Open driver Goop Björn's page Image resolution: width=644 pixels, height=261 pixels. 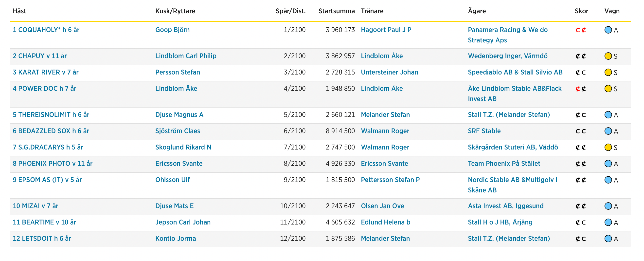tap(172, 30)
